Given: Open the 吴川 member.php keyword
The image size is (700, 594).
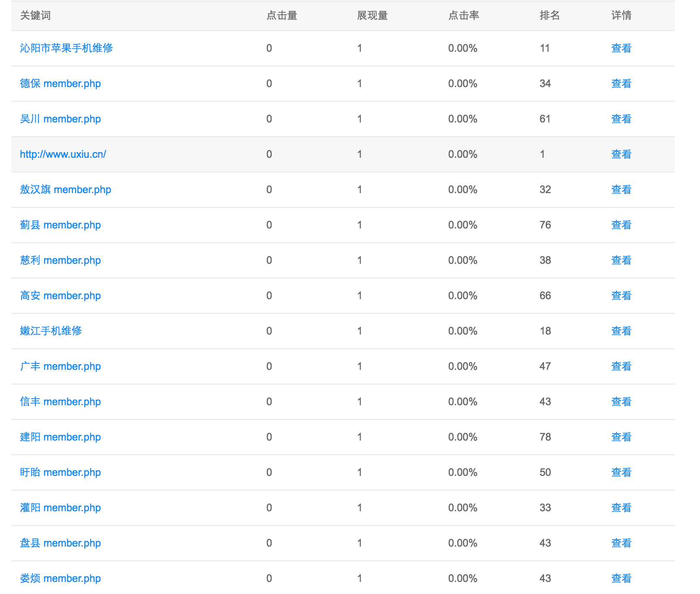Looking at the screenshot, I should [60, 119].
